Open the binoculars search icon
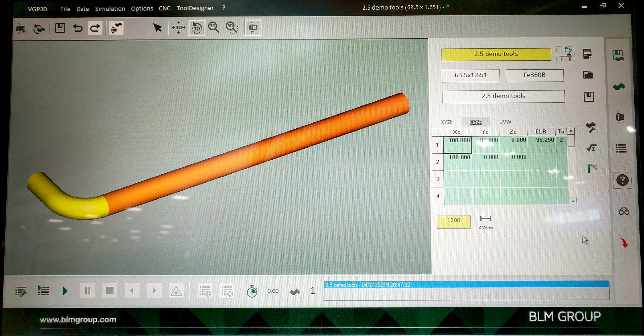Screen dimensions: 644x336 (623, 211)
